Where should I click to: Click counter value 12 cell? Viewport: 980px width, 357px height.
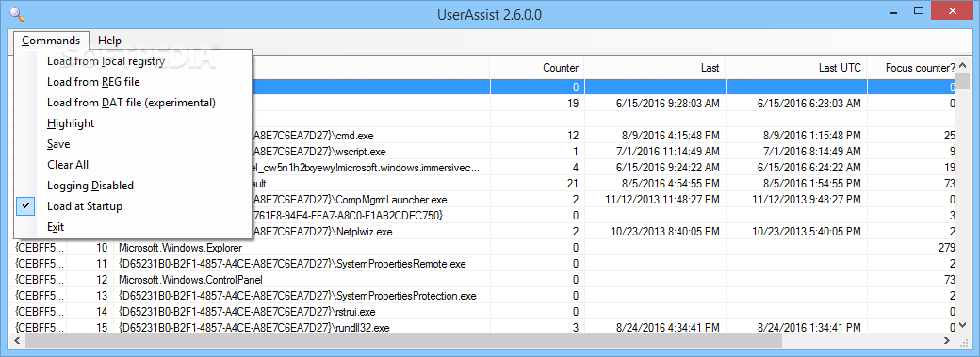(537, 135)
